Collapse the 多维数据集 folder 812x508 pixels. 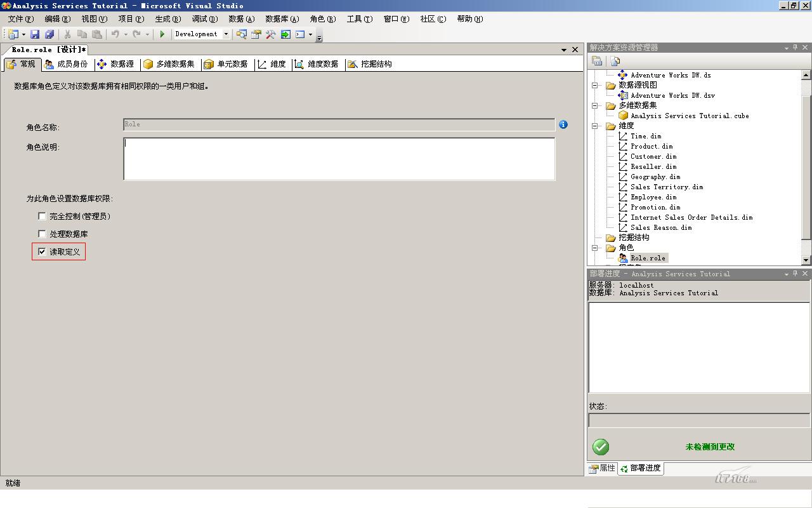pyautogui.click(x=595, y=105)
